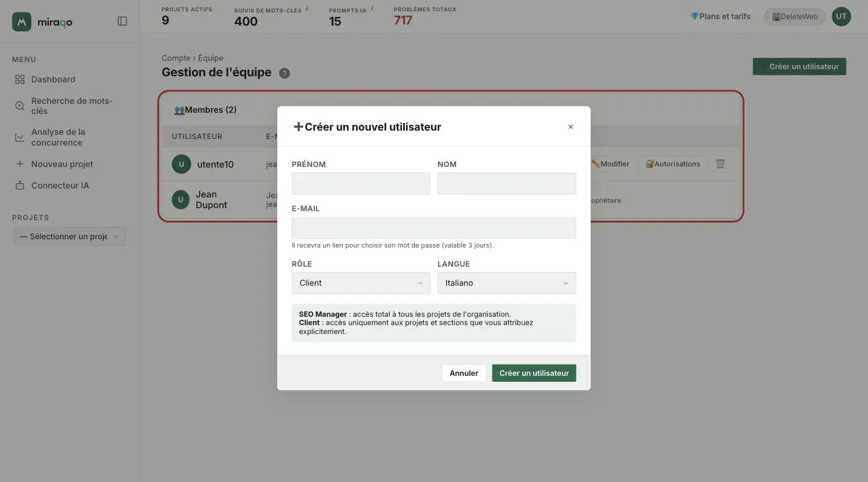Screen dimensions: 868x482
Task: Collapse the sidebar with the panel icon
Action: point(122,21)
